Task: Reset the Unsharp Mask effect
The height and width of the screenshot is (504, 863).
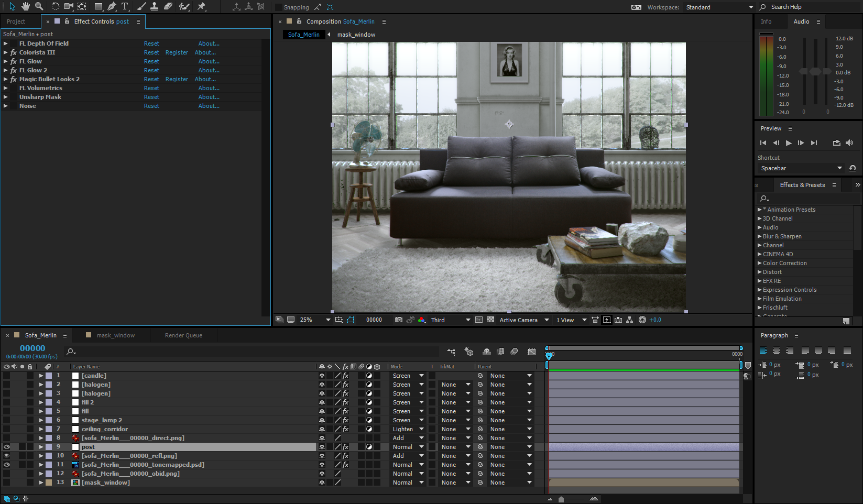Action: click(x=151, y=97)
